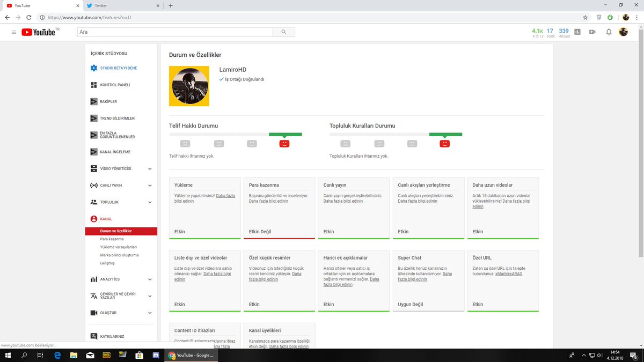Reload the page
The height and width of the screenshot is (362, 644).
[28, 17]
